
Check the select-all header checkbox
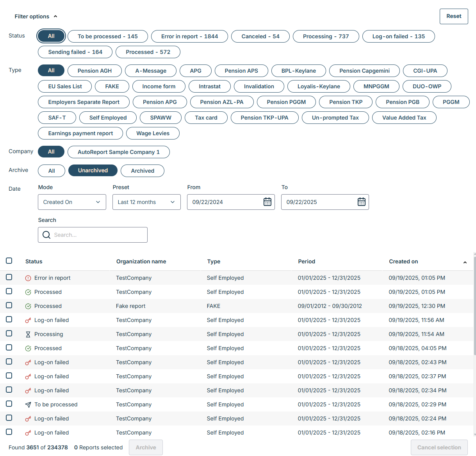pos(9,261)
